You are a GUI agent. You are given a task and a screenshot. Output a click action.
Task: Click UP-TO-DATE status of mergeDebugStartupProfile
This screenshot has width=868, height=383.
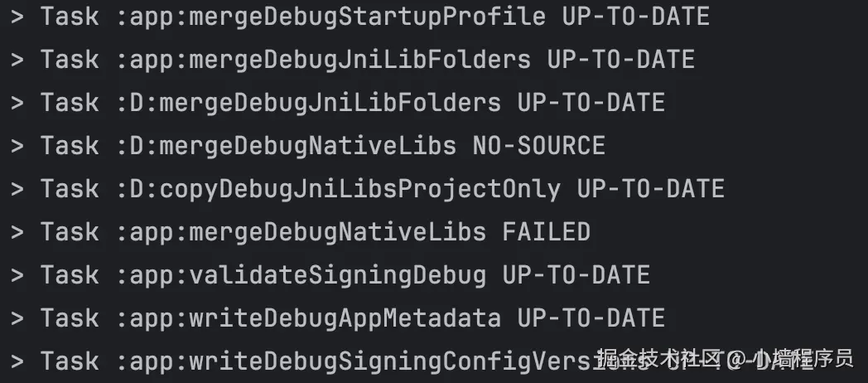point(635,17)
